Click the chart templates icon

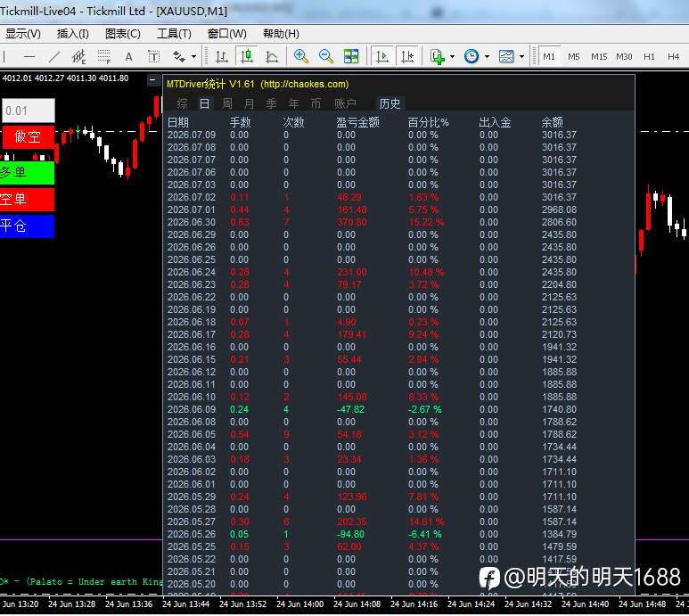click(506, 57)
